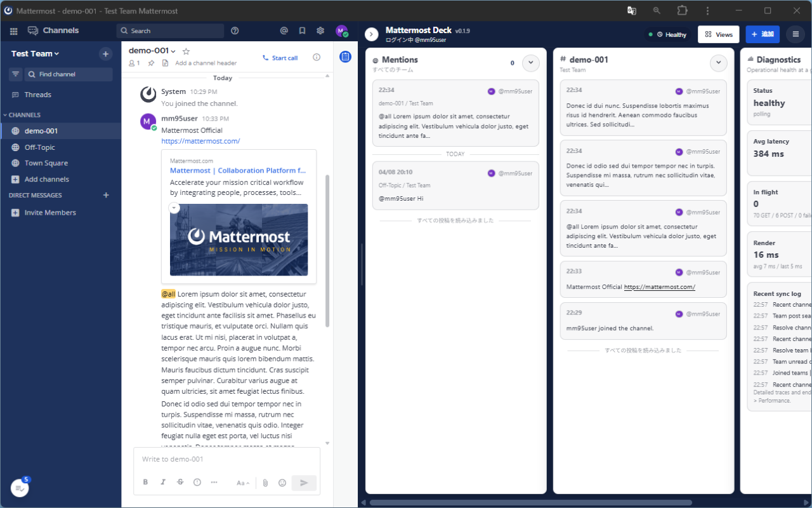Viewport: 812px width, 508px height.
Task: Click the Views button in Deck
Action: click(719, 34)
